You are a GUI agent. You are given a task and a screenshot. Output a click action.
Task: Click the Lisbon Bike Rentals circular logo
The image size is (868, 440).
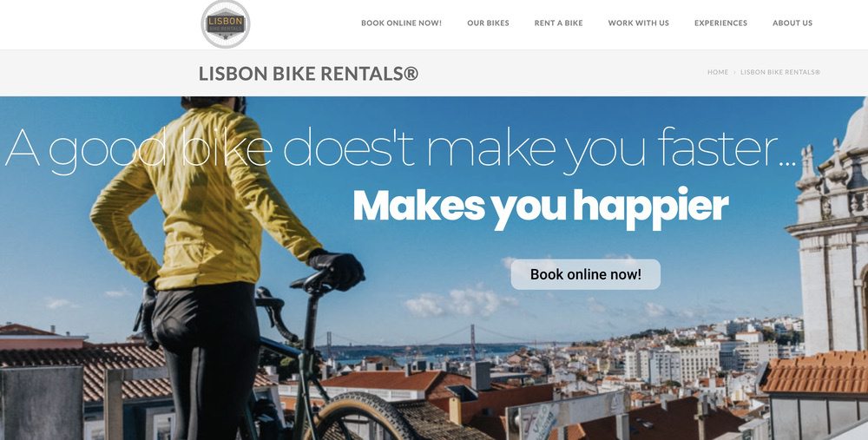point(226,23)
